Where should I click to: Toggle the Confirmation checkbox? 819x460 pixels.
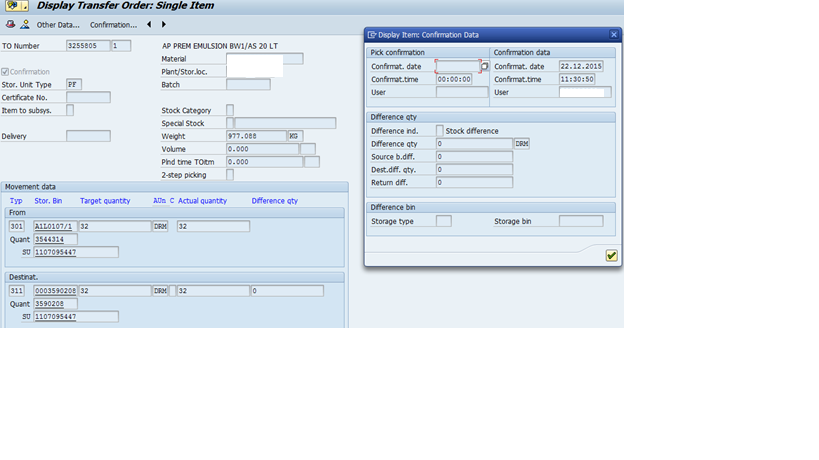(x=6, y=72)
